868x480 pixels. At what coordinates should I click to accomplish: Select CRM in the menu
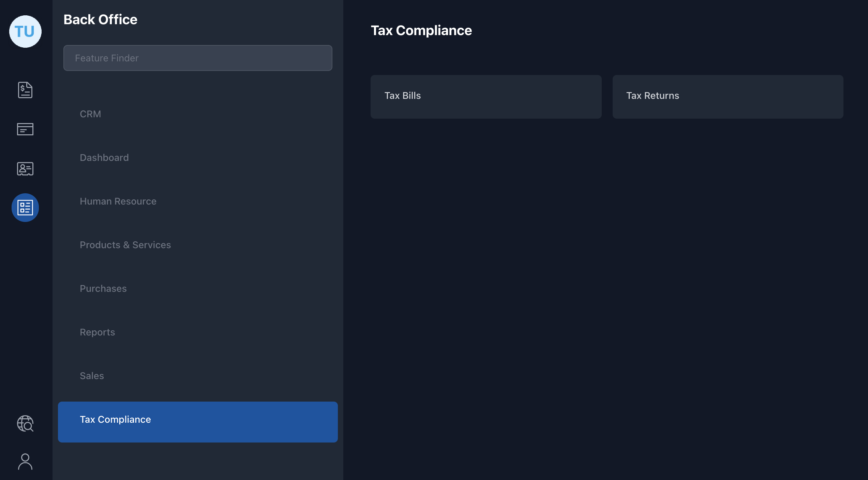point(198,114)
